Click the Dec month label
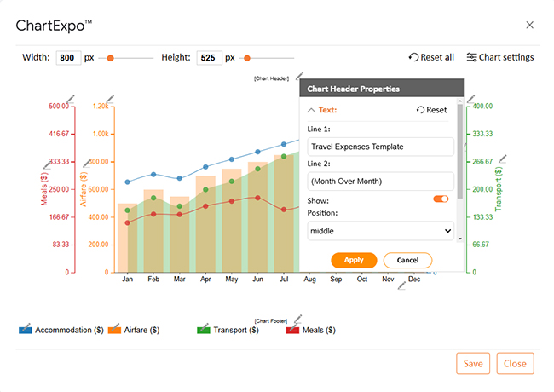 (414, 279)
